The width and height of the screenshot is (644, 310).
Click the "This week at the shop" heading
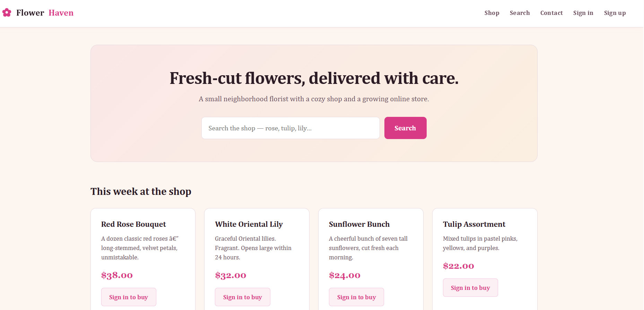click(x=141, y=191)
